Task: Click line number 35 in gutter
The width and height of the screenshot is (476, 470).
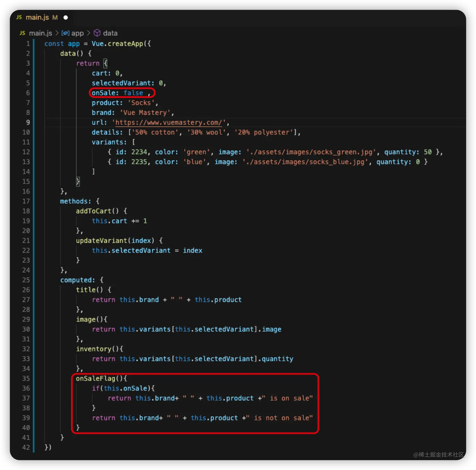Action: (x=26, y=379)
